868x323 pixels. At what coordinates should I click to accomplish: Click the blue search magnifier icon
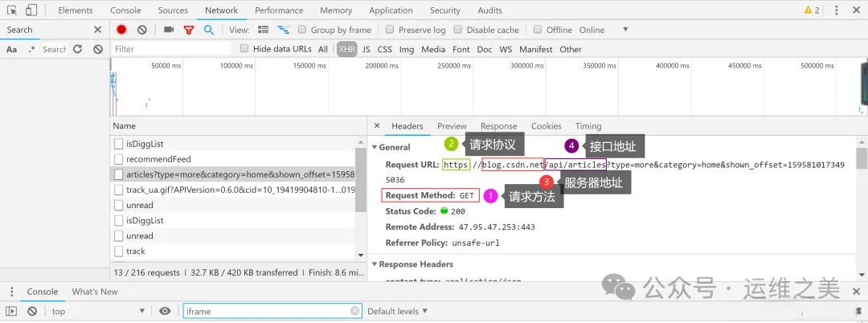pyautogui.click(x=209, y=30)
